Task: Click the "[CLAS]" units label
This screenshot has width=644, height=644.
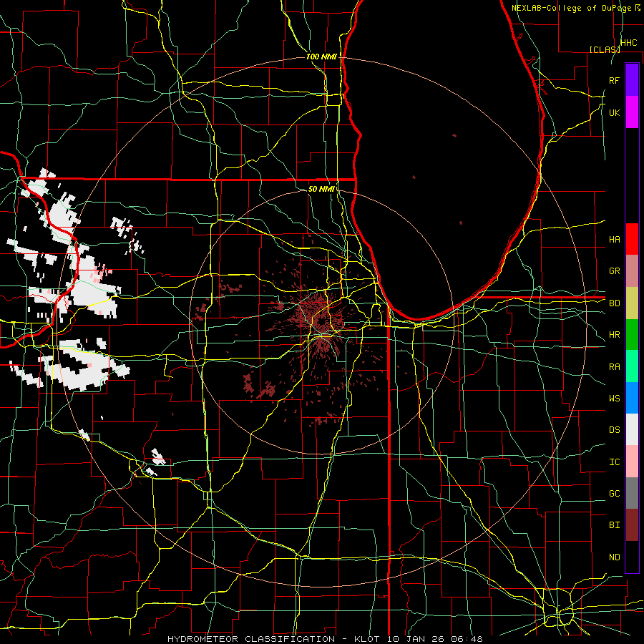Action: click(605, 49)
